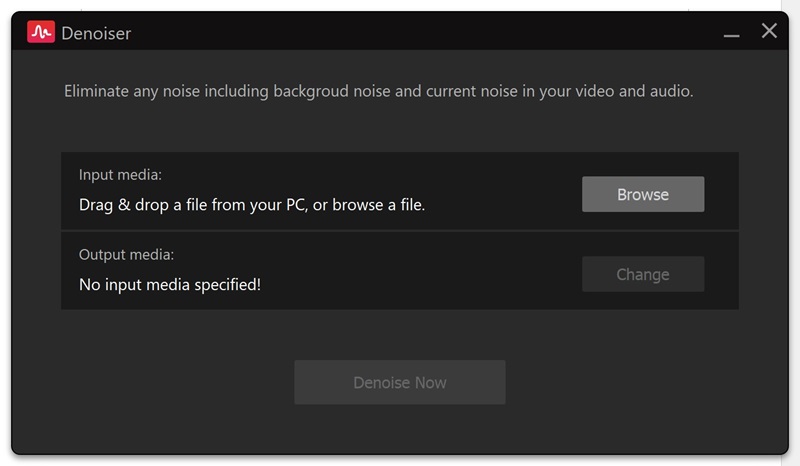Image resolution: width=800 pixels, height=466 pixels.
Task: Start processing with Denoise Now button
Action: coord(399,382)
